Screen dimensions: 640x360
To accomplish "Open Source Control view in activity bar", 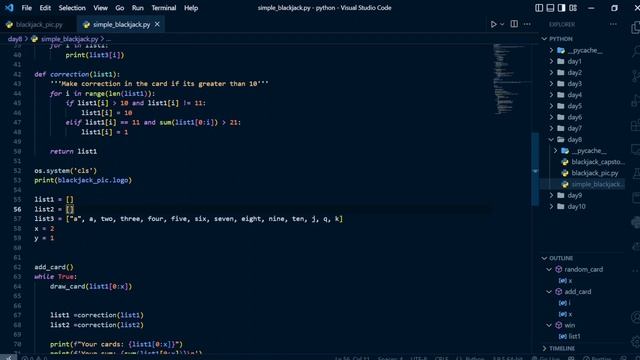I will click(x=636, y=76).
